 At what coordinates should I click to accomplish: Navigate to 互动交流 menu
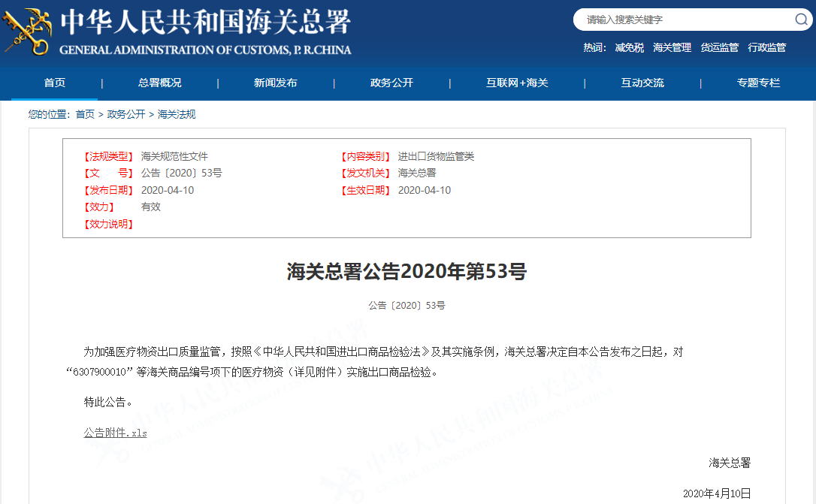(x=642, y=83)
